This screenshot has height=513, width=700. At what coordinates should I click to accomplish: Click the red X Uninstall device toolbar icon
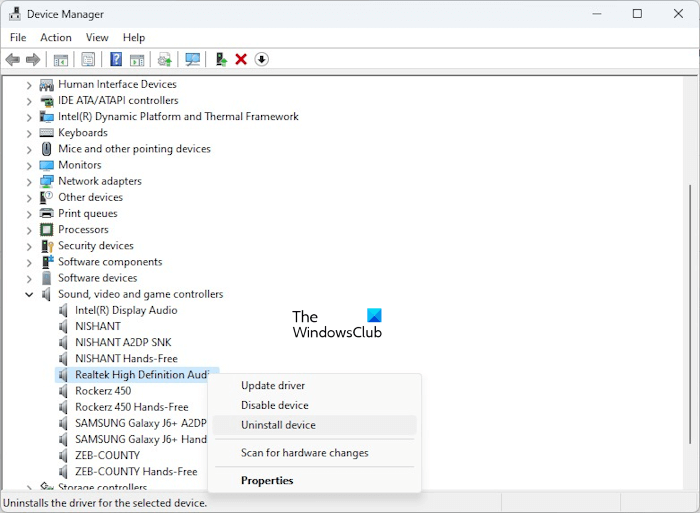coord(241,59)
